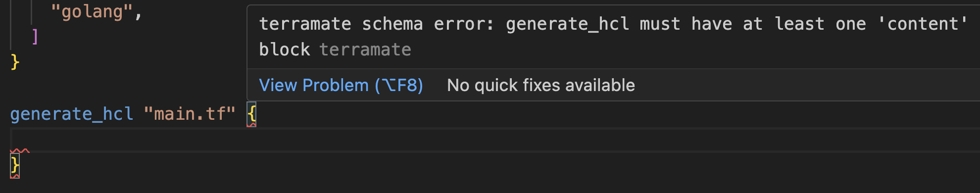Click the indent guide beside "golang"

pyautogui.click(x=32, y=12)
